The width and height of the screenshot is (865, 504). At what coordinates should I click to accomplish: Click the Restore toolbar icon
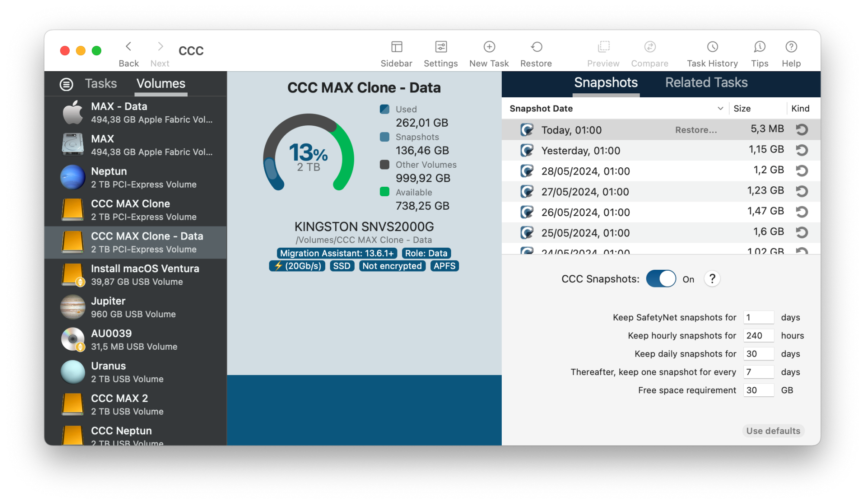coord(536,47)
